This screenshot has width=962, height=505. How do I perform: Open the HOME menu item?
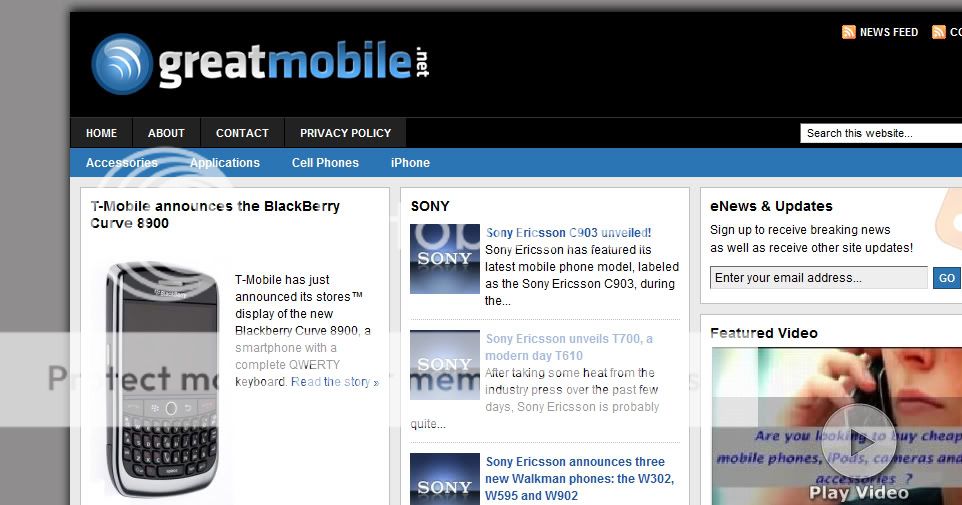tap(101, 133)
